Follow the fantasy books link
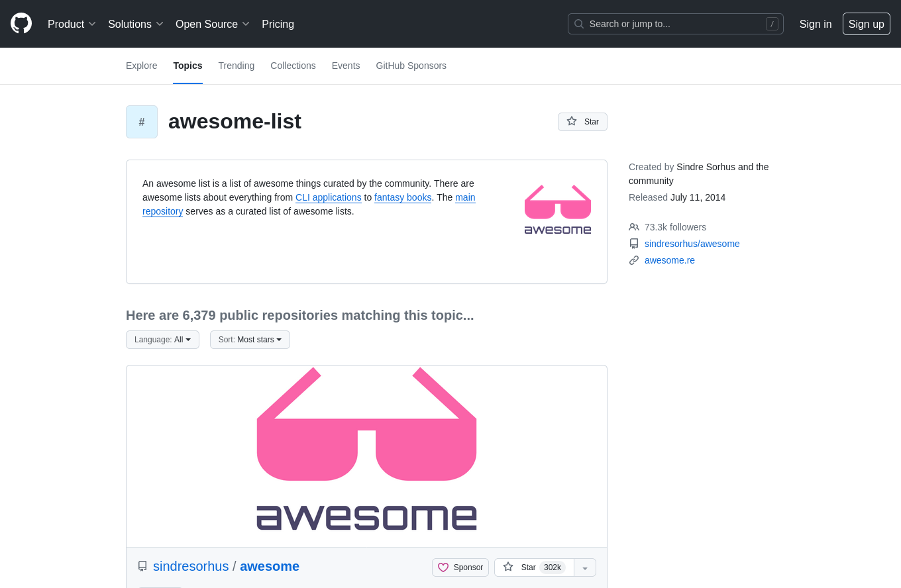 pos(403,197)
